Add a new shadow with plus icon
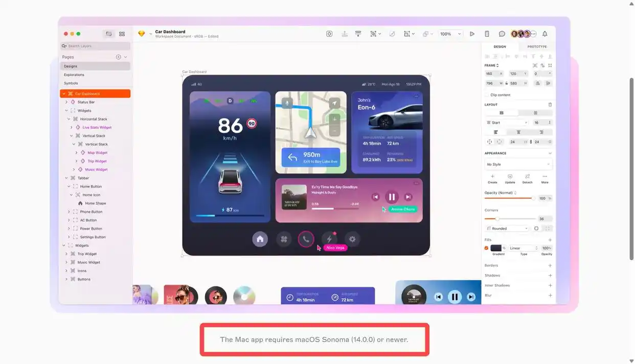635x364 pixels. pos(550,276)
